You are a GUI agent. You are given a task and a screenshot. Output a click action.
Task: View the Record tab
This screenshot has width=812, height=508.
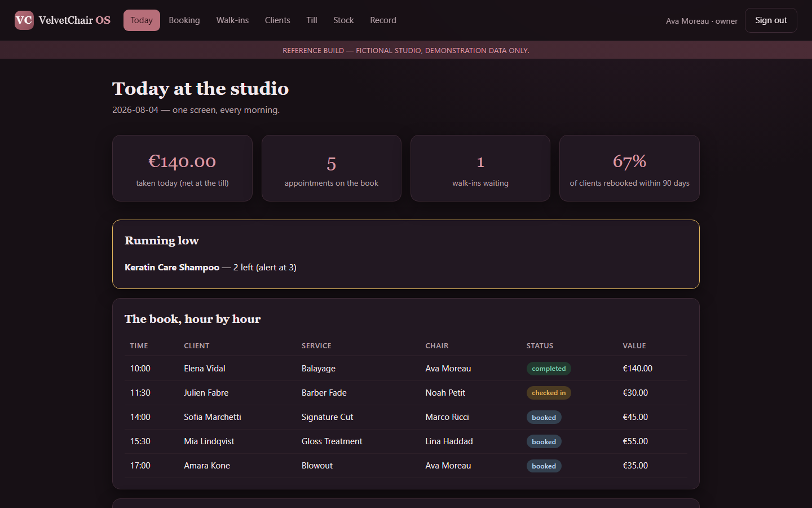(x=383, y=20)
